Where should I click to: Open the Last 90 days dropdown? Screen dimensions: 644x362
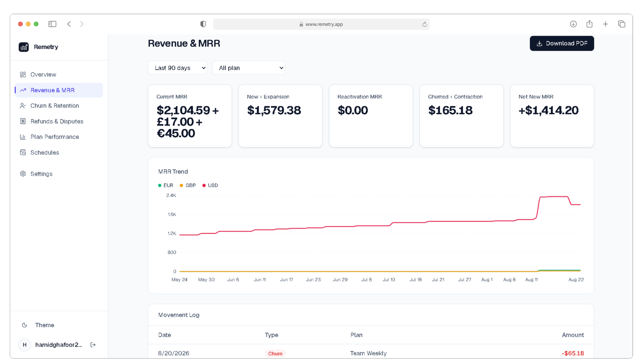coord(177,68)
